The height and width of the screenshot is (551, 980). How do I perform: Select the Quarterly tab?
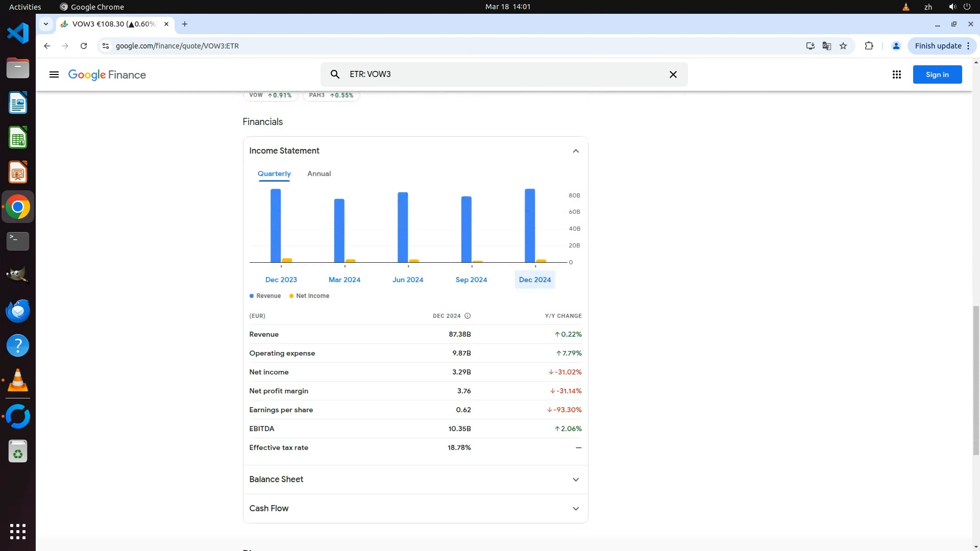click(274, 173)
